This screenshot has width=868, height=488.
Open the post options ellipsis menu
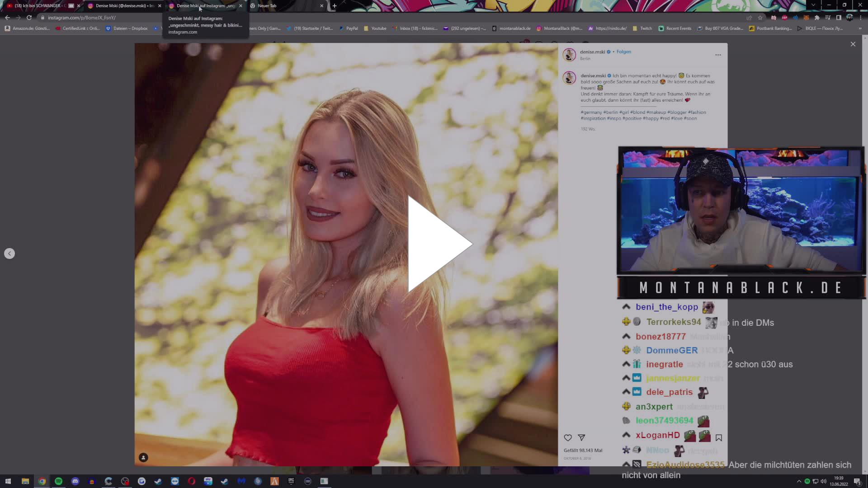(x=718, y=54)
